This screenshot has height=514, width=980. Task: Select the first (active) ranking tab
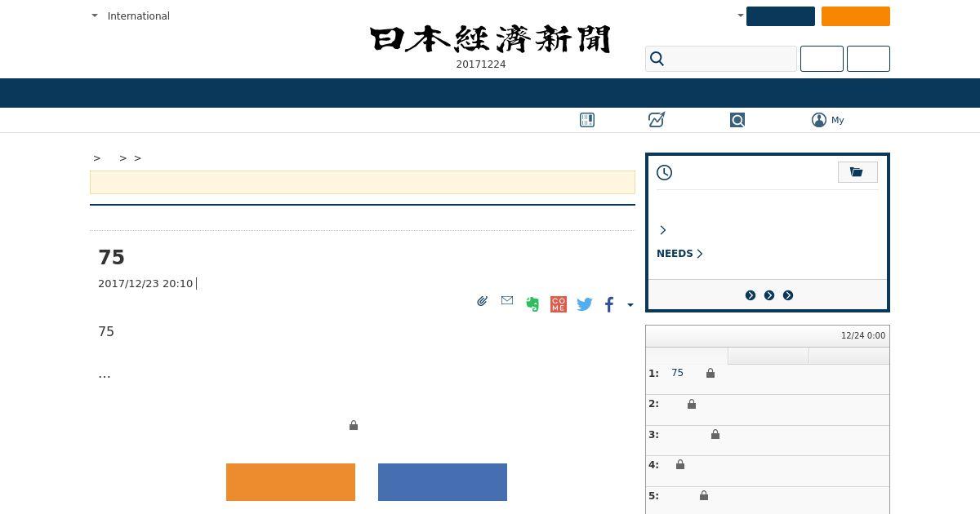[x=687, y=356]
